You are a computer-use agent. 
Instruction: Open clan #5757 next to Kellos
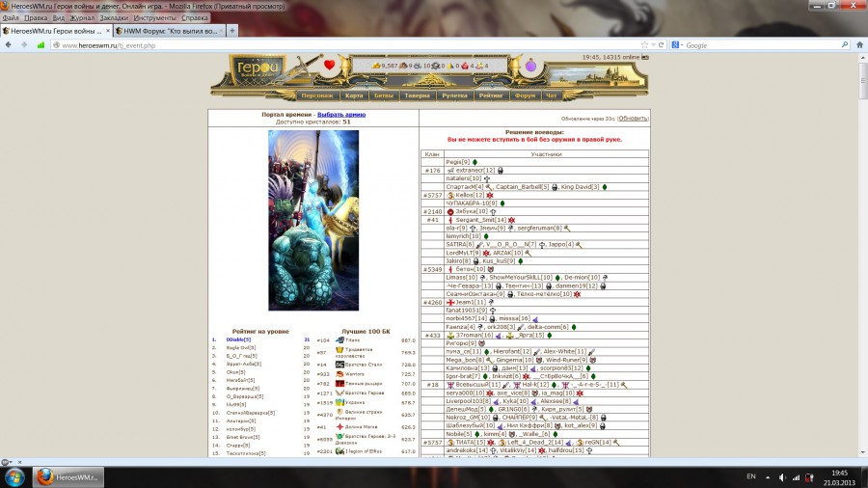point(432,196)
